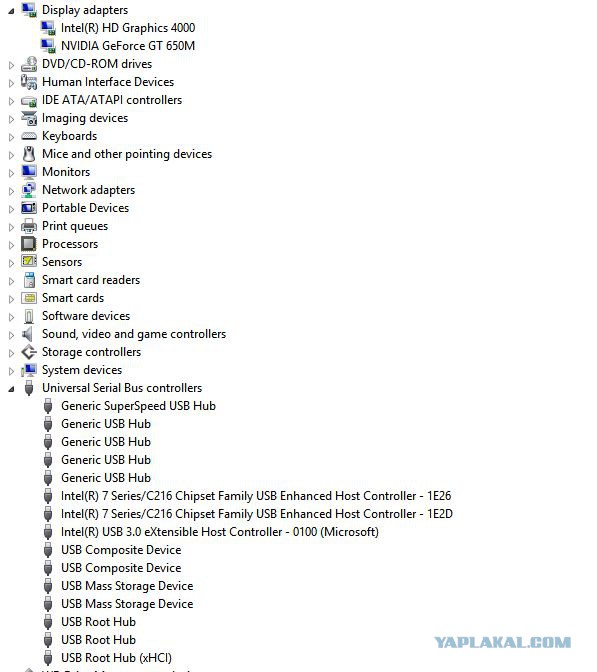Expand the Human Interface Devices node
The image size is (597, 672).
[12, 83]
